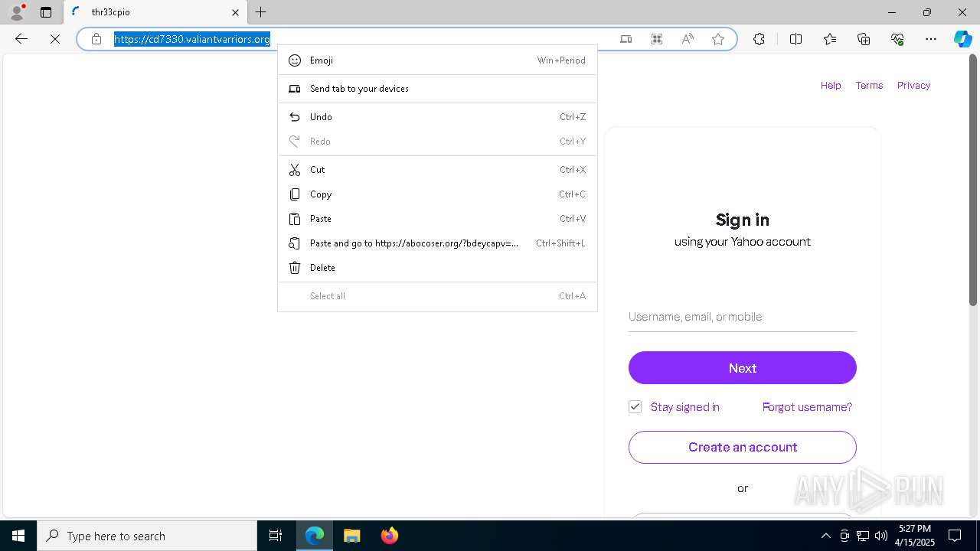Image resolution: width=980 pixels, height=551 pixels.
Task: Choose Emoji from the context menu
Action: [x=437, y=60]
